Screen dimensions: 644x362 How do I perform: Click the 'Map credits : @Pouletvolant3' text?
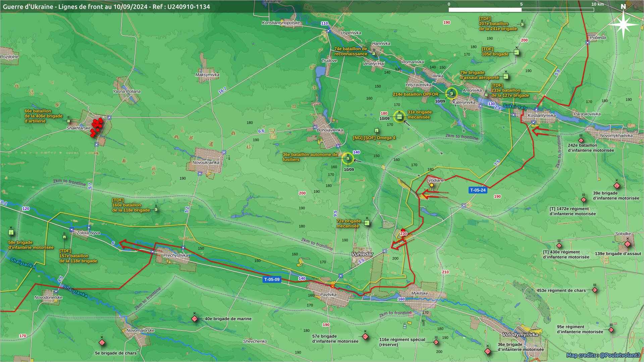coord(604,355)
